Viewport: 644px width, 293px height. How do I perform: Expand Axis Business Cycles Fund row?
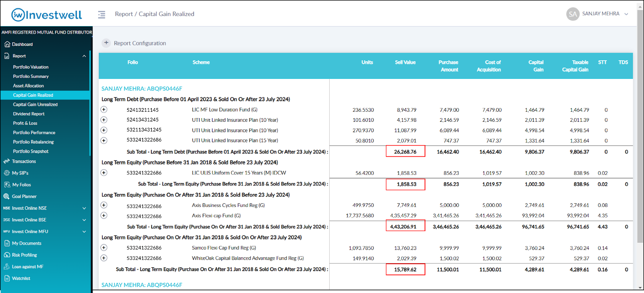coord(104,205)
